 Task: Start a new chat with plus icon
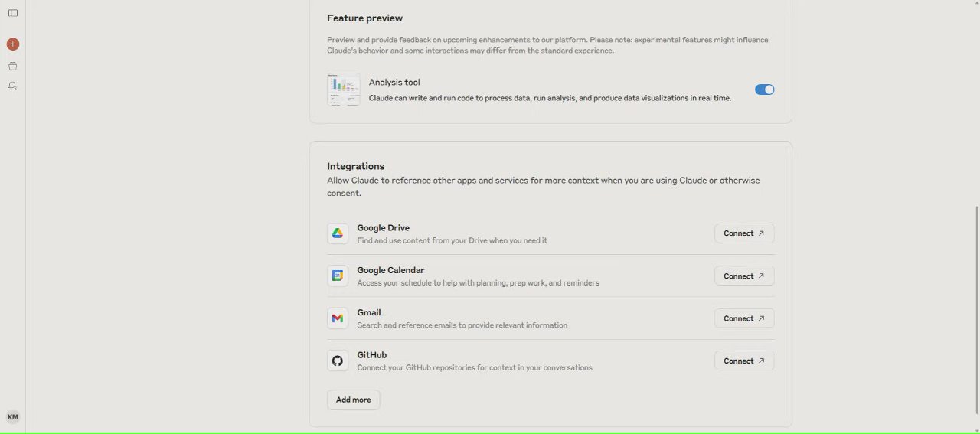[13, 44]
